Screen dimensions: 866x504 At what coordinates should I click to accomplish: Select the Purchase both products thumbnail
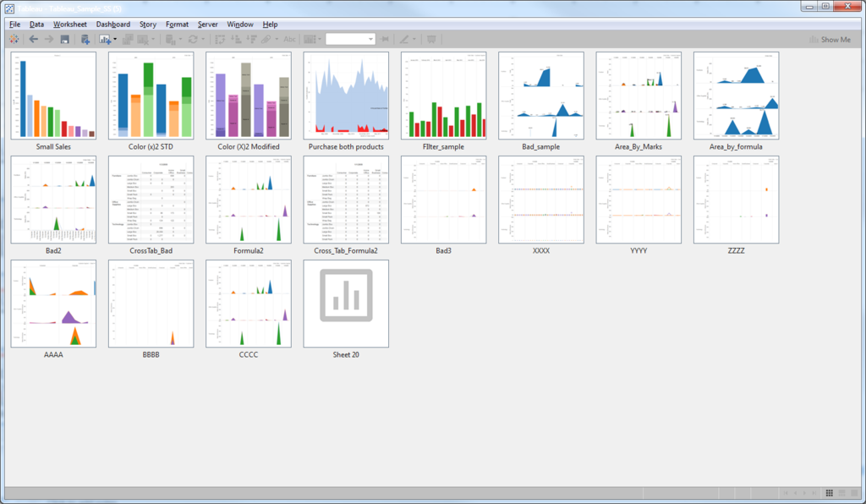[346, 96]
